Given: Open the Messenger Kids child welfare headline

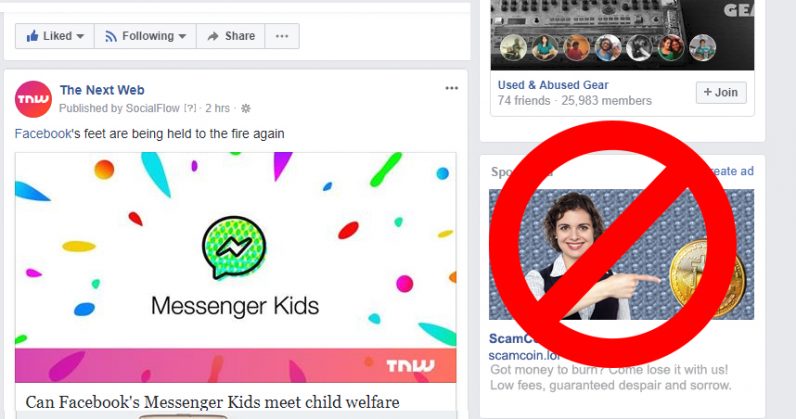Looking at the screenshot, I should pyautogui.click(x=212, y=402).
